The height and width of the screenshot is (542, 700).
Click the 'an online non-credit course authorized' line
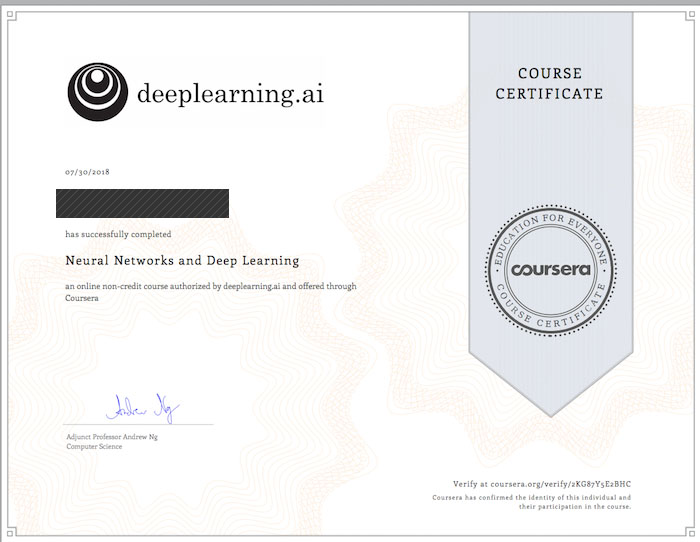pos(211,286)
